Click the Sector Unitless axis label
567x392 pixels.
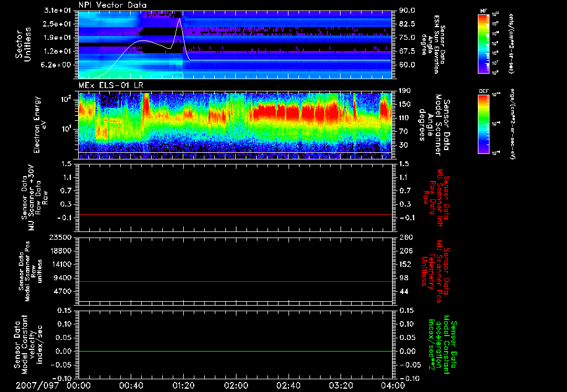pyautogui.click(x=23, y=44)
